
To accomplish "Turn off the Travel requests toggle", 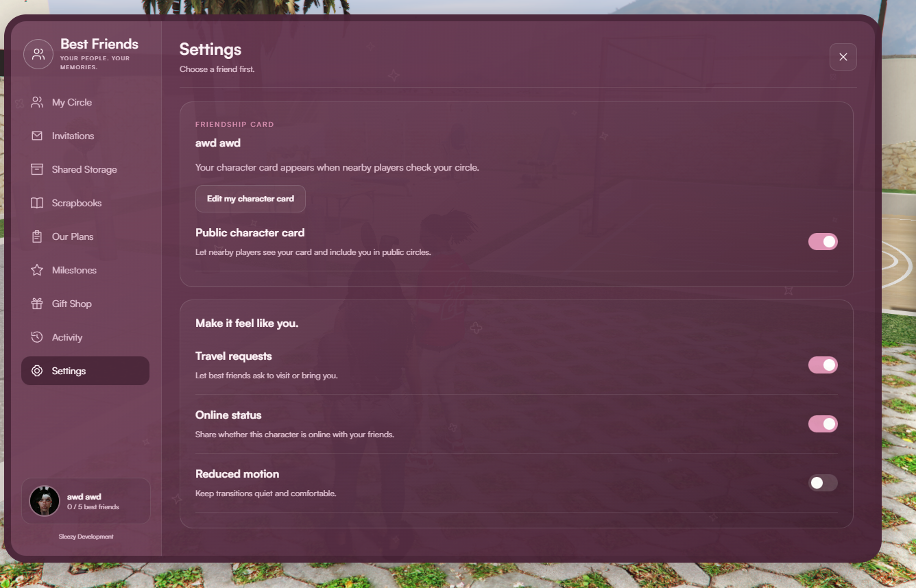I will [x=823, y=365].
